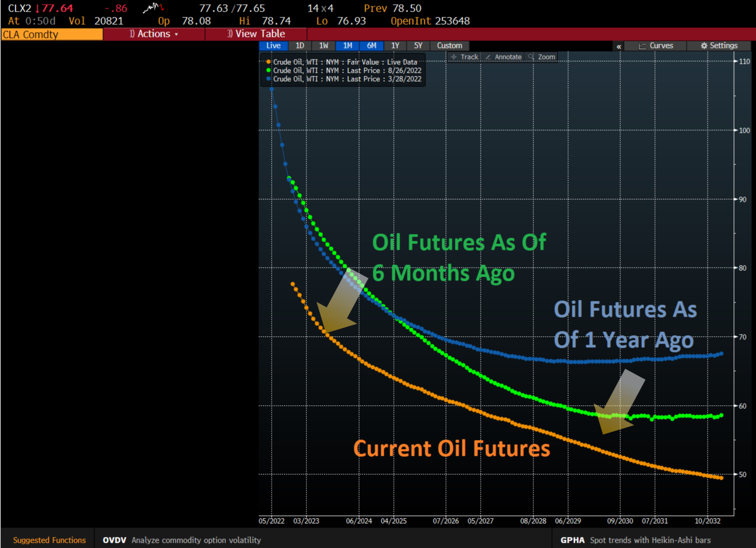Click the Annotate pencil icon
Image resolution: width=756 pixels, height=548 pixels.
488,57
